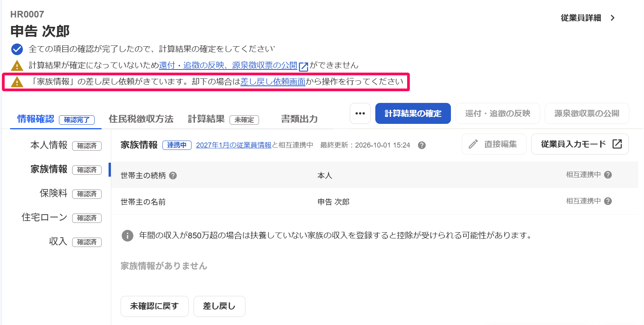Select 本人情報 in the side menu

pyautogui.click(x=49, y=145)
